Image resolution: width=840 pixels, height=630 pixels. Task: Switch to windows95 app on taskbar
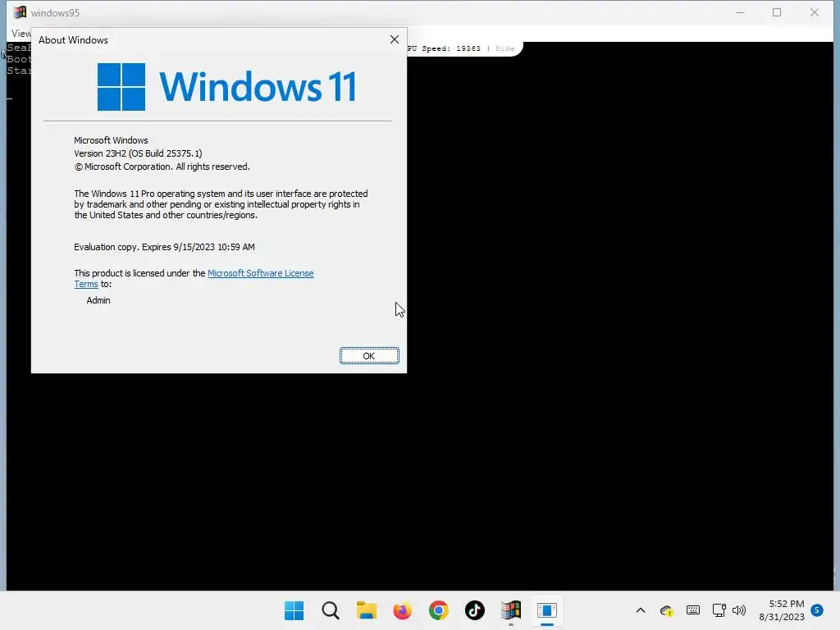pos(510,610)
